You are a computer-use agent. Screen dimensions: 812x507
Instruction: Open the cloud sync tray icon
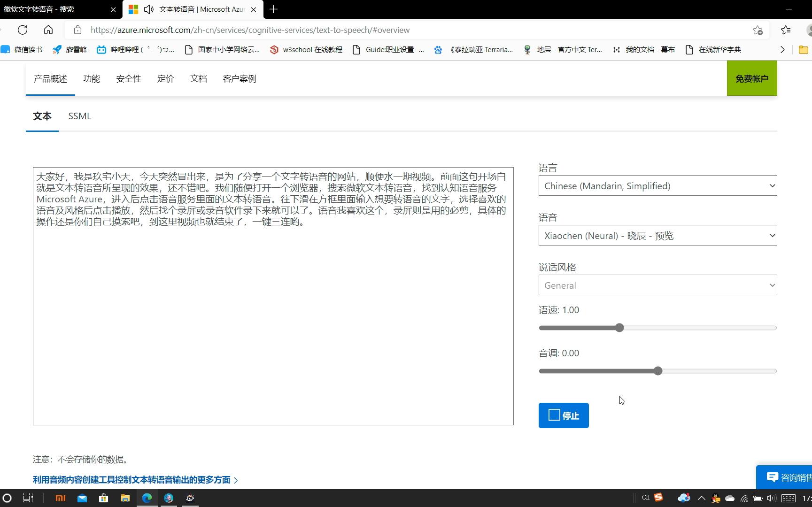tap(684, 498)
